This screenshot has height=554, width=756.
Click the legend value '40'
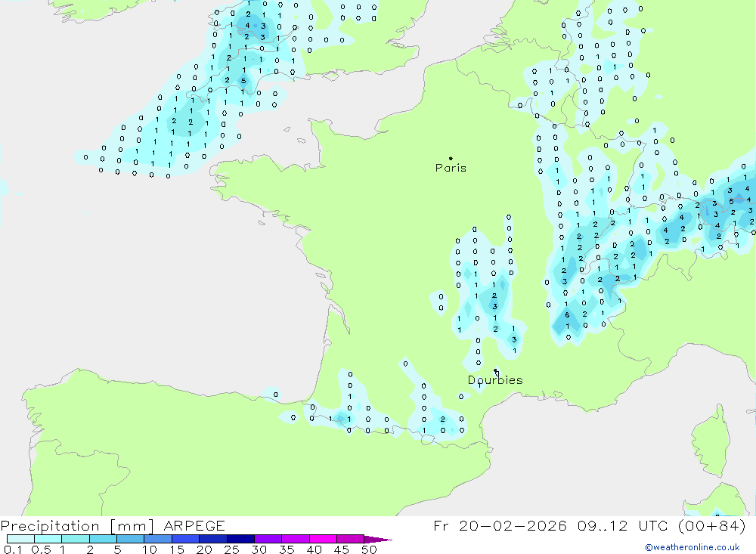point(314,549)
